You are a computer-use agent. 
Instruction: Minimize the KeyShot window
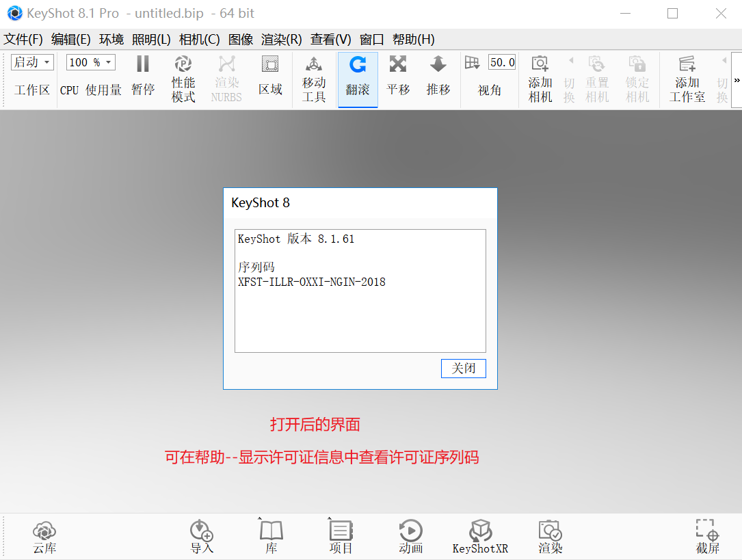pos(626,13)
